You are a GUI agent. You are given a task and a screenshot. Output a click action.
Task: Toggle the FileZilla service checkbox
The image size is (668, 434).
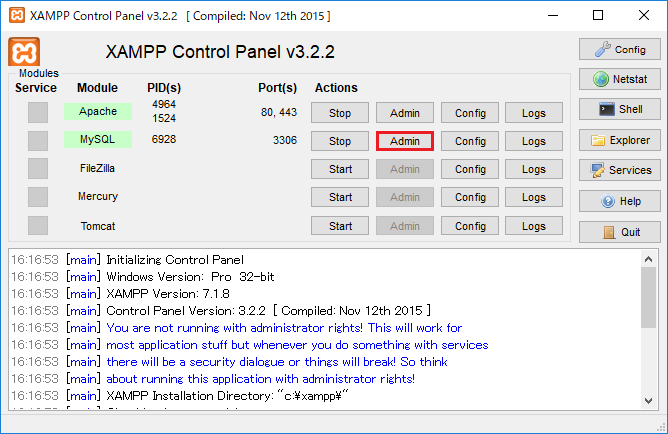(x=38, y=169)
